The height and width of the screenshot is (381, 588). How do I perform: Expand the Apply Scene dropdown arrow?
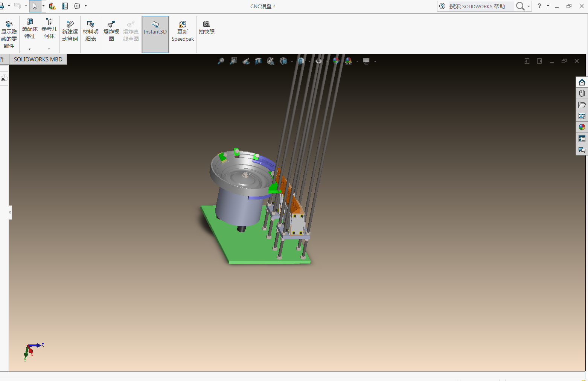coord(357,61)
